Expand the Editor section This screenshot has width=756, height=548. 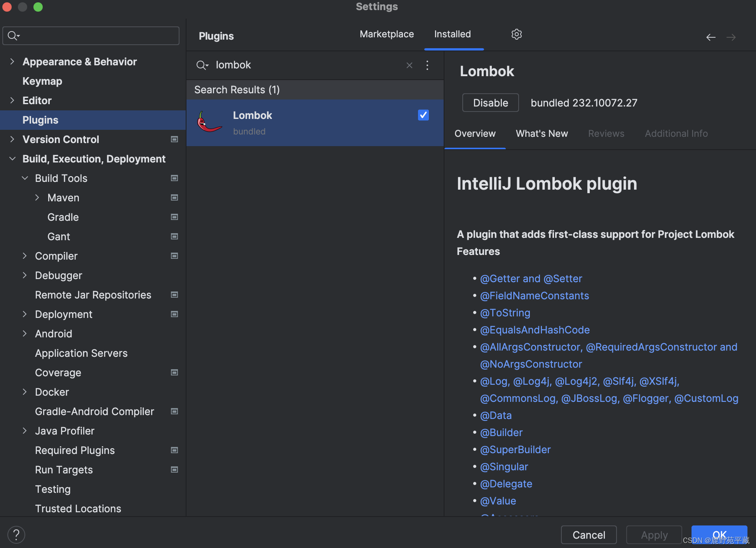point(12,100)
